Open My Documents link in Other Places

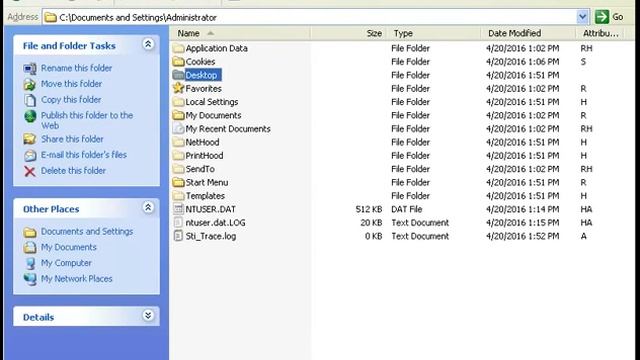[69, 247]
